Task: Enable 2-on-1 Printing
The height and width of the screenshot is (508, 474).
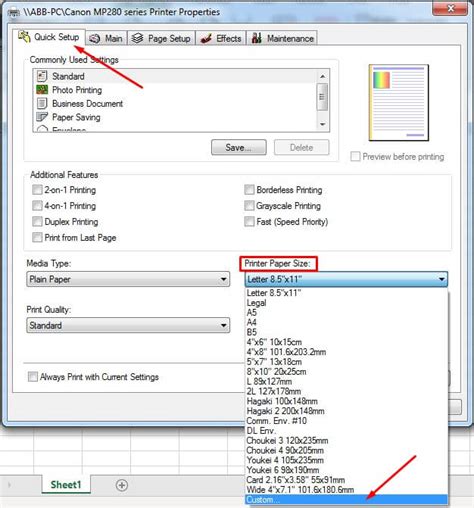Action: (x=37, y=190)
